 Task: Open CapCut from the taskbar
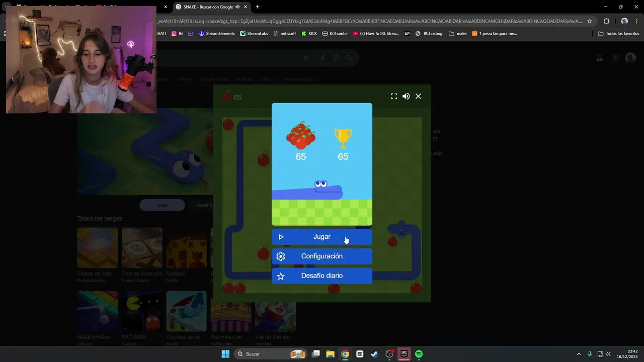pyautogui.click(x=360, y=354)
